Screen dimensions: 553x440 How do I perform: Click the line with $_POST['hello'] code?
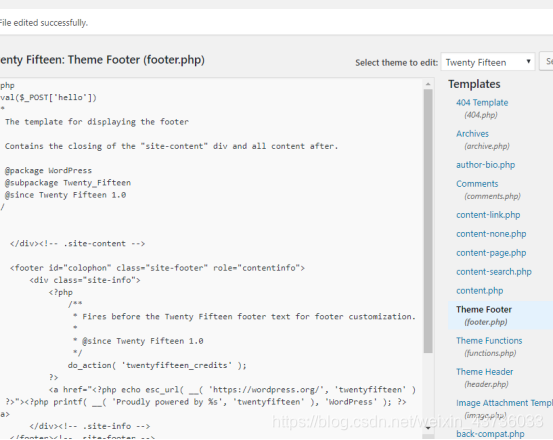click(48, 97)
